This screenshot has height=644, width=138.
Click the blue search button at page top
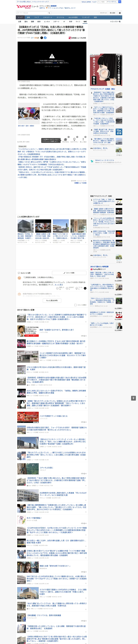120,2
